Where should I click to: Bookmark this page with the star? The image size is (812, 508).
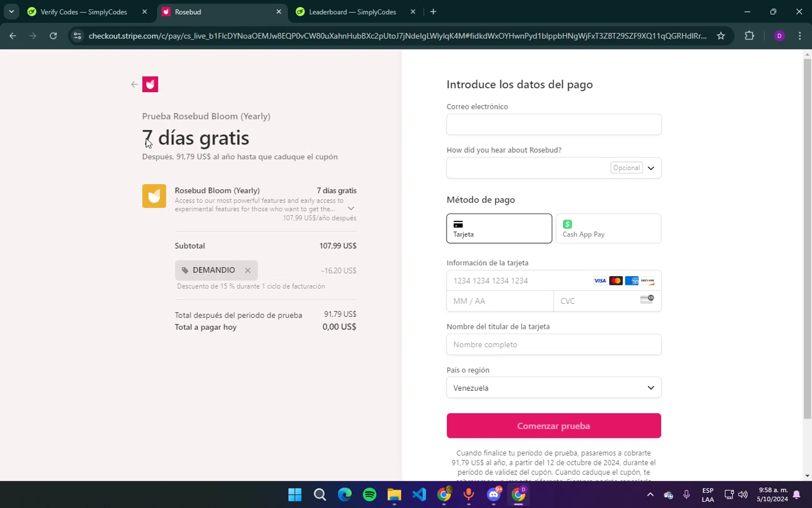(721, 36)
